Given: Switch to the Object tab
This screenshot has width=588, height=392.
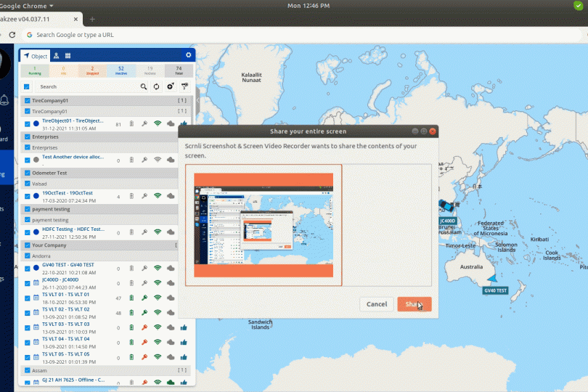Looking at the screenshot, I should [35, 55].
